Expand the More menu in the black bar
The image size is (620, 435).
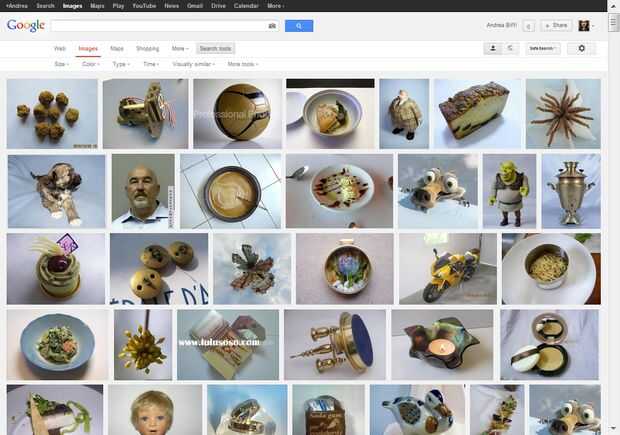(x=276, y=6)
